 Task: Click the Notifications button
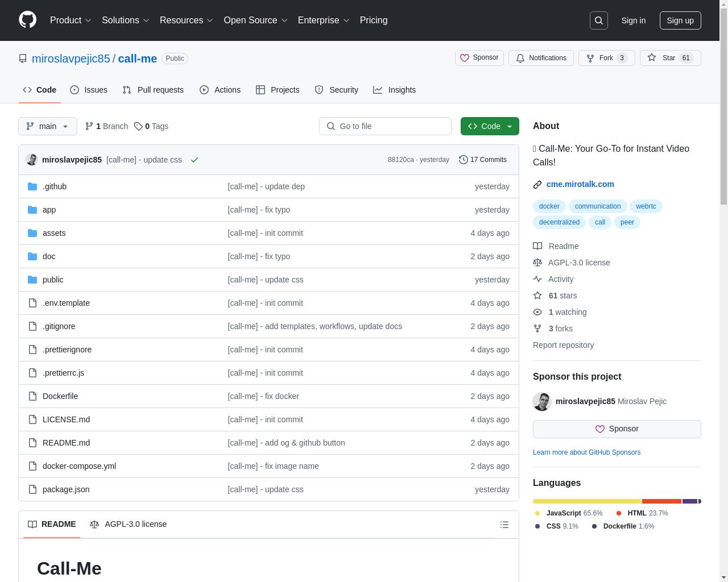pyautogui.click(x=541, y=58)
